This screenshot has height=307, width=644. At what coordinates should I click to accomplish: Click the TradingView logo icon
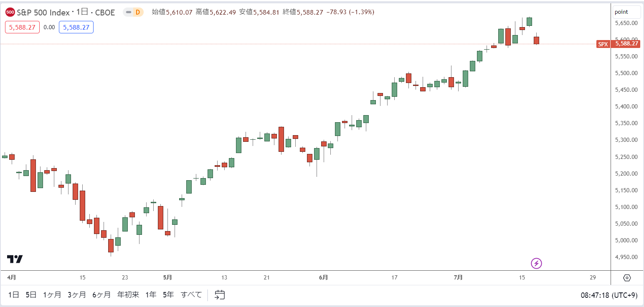[x=15, y=259]
